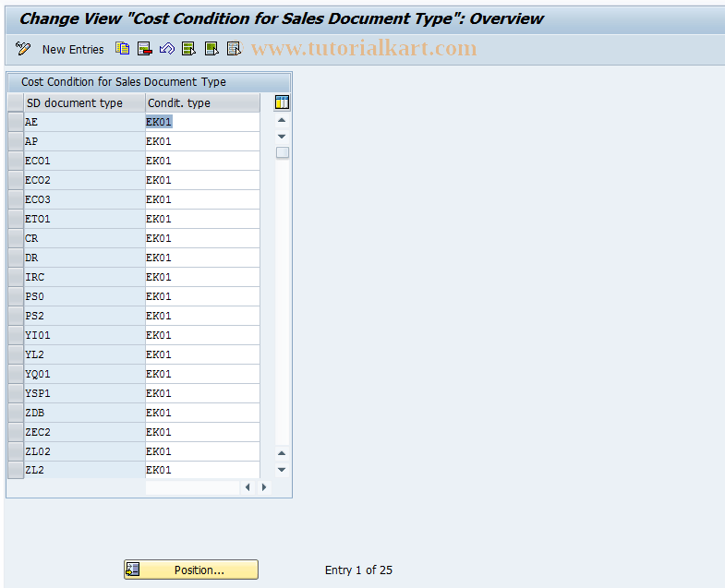Click the condition type field for ZL02
The height and width of the screenshot is (588, 725).
pos(202,452)
